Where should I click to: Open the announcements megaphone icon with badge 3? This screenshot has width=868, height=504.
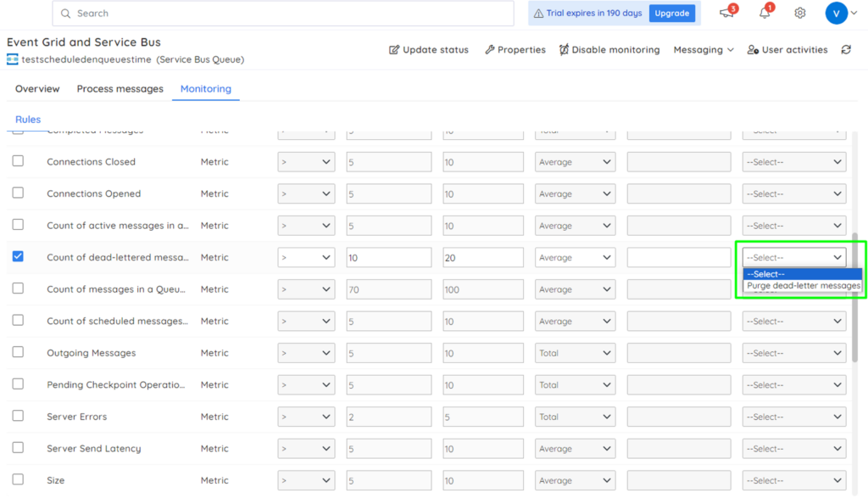[726, 14]
